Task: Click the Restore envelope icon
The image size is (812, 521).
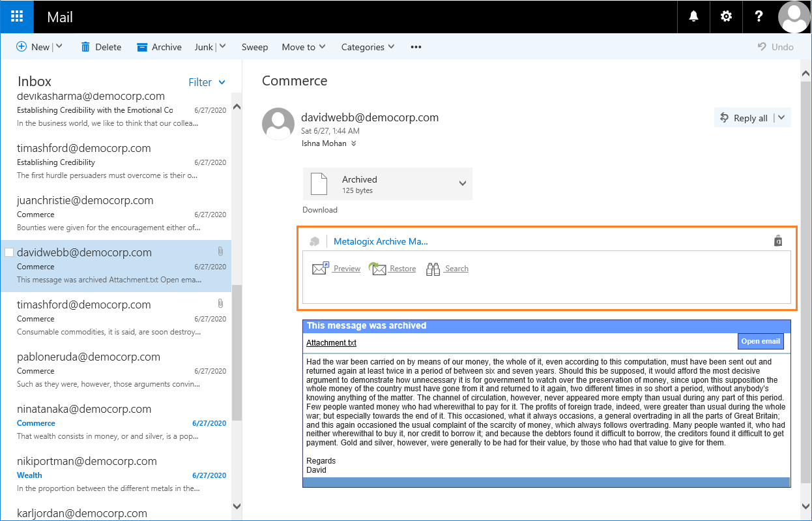Action: 378,268
